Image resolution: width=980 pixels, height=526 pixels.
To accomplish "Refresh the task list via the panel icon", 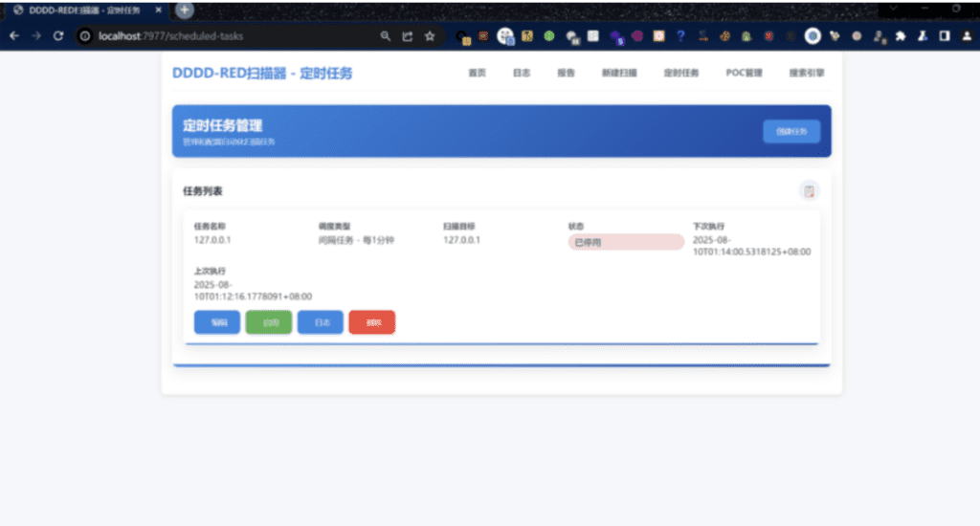I will click(x=809, y=191).
